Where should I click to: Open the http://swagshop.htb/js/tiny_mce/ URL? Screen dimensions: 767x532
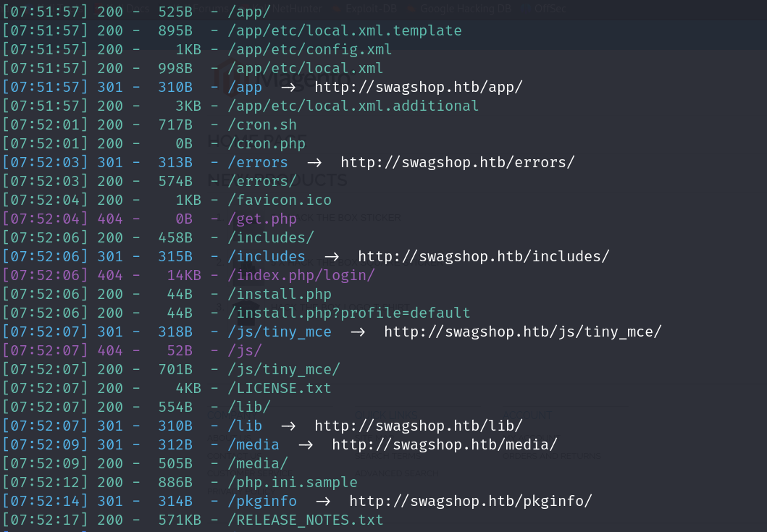522,332
